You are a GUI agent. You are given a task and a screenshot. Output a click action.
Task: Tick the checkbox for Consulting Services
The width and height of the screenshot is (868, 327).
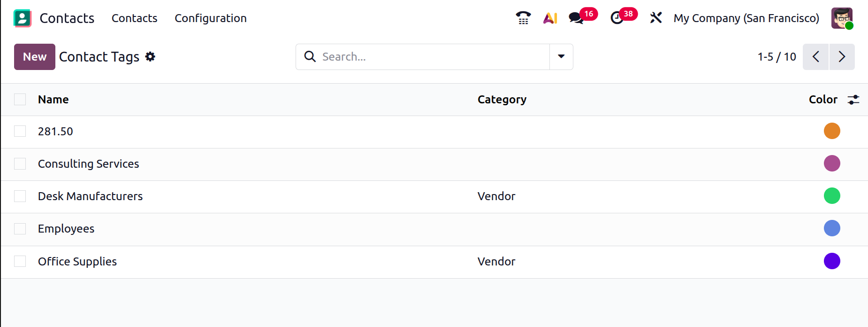click(x=20, y=163)
